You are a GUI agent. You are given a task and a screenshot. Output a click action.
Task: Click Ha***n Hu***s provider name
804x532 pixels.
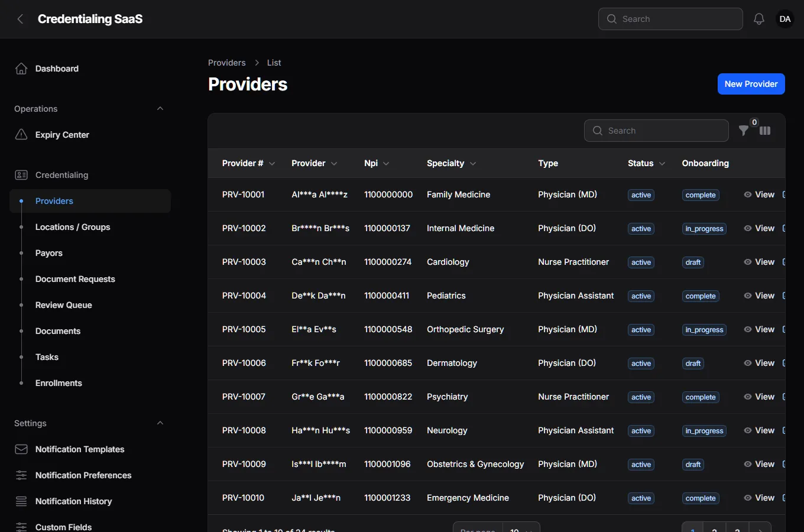pyautogui.click(x=320, y=430)
